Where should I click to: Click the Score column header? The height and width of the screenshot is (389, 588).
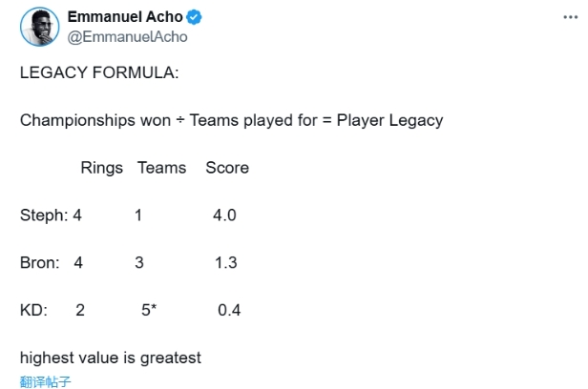(x=227, y=168)
